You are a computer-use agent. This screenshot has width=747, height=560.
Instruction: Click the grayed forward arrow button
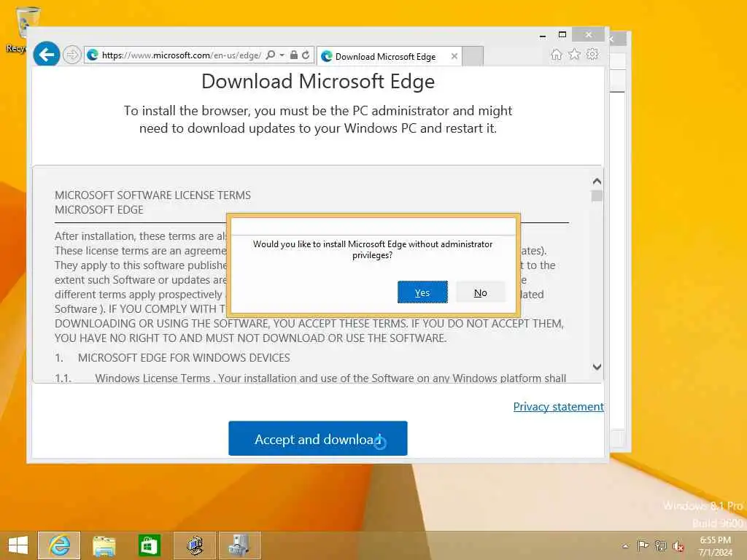(72, 55)
